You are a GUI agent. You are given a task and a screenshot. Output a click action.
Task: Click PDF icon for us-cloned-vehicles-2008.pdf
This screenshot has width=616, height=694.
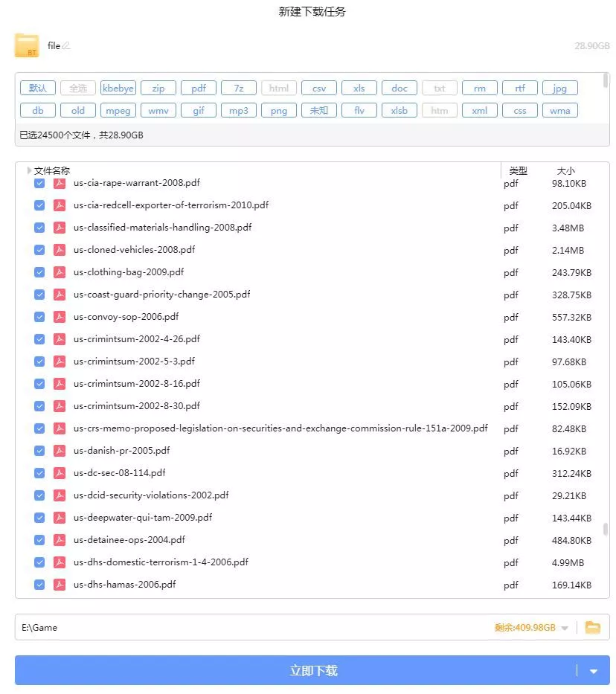click(x=60, y=250)
